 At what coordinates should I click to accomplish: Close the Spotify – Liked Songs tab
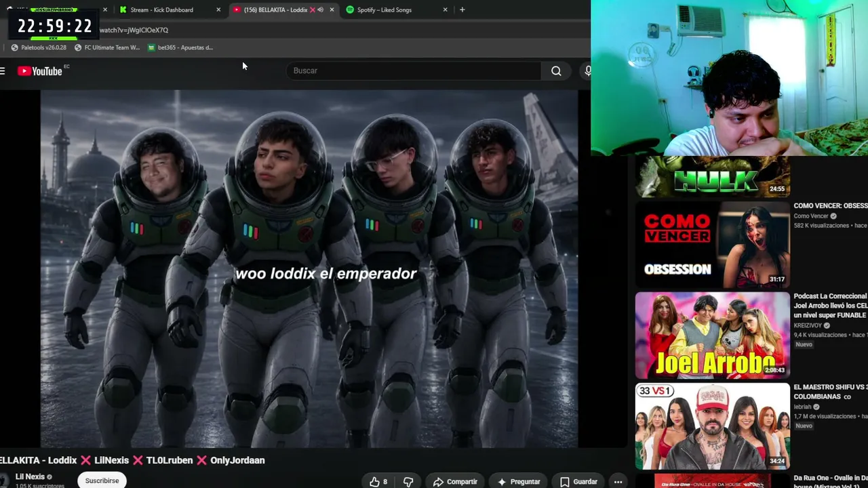click(445, 9)
